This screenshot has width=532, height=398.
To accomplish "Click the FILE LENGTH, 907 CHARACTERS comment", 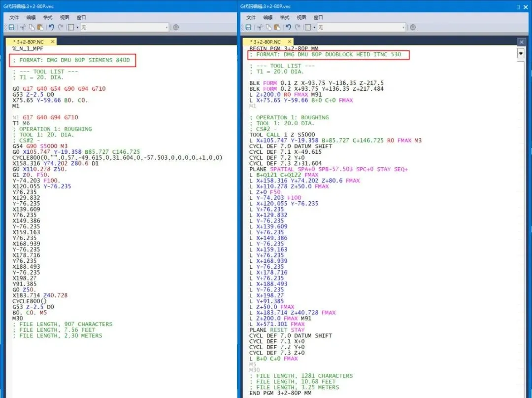I will point(63,324).
